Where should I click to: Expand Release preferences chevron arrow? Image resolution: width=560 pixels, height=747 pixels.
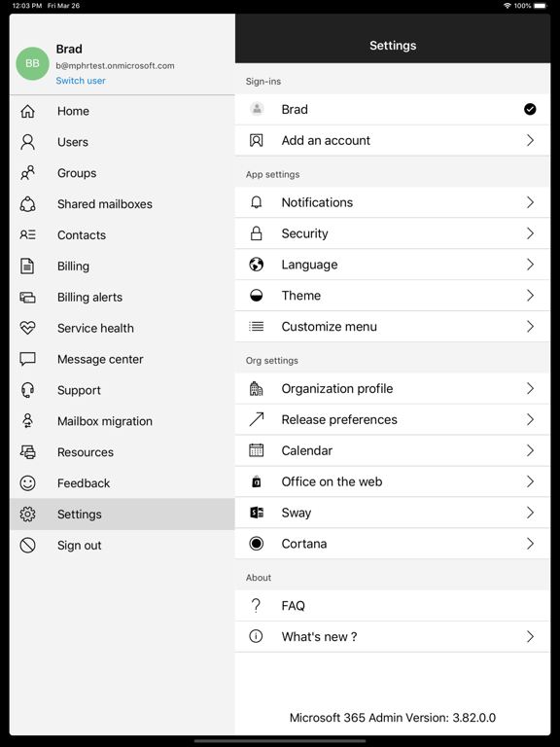530,419
